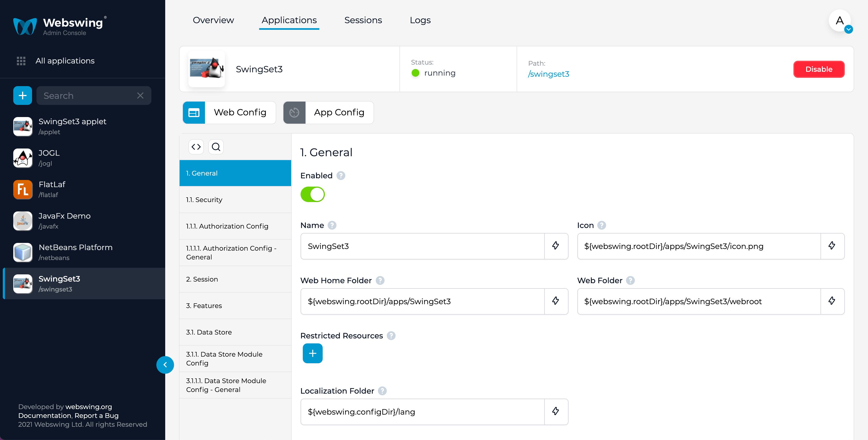This screenshot has height=440, width=868.
Task: Edit the Icon path input field
Action: (x=699, y=246)
